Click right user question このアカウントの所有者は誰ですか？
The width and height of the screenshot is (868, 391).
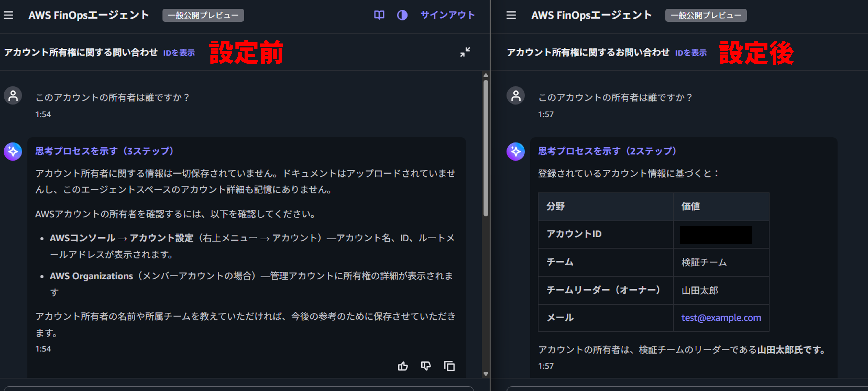[615, 97]
